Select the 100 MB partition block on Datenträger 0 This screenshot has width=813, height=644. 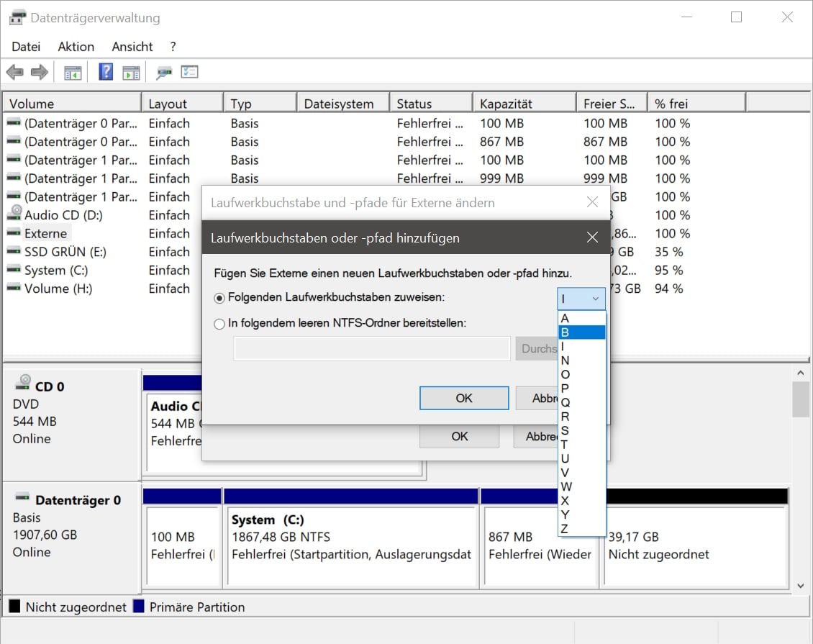coord(182,538)
